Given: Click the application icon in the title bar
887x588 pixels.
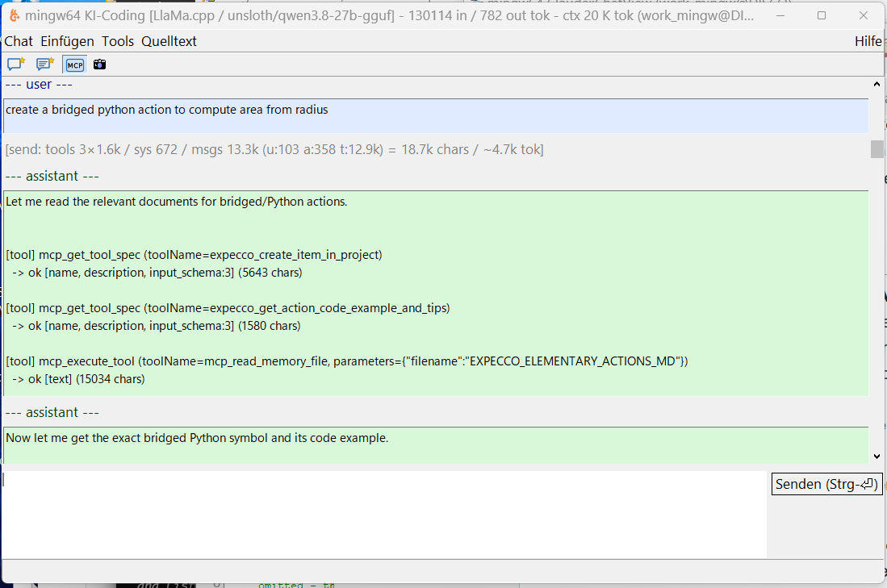Looking at the screenshot, I should [15, 16].
